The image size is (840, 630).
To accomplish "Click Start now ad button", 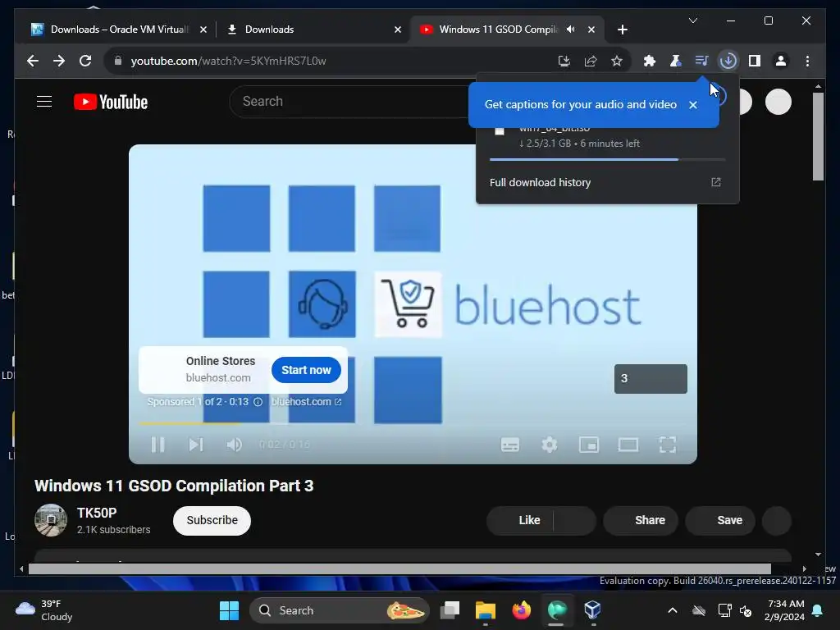I will coord(306,370).
